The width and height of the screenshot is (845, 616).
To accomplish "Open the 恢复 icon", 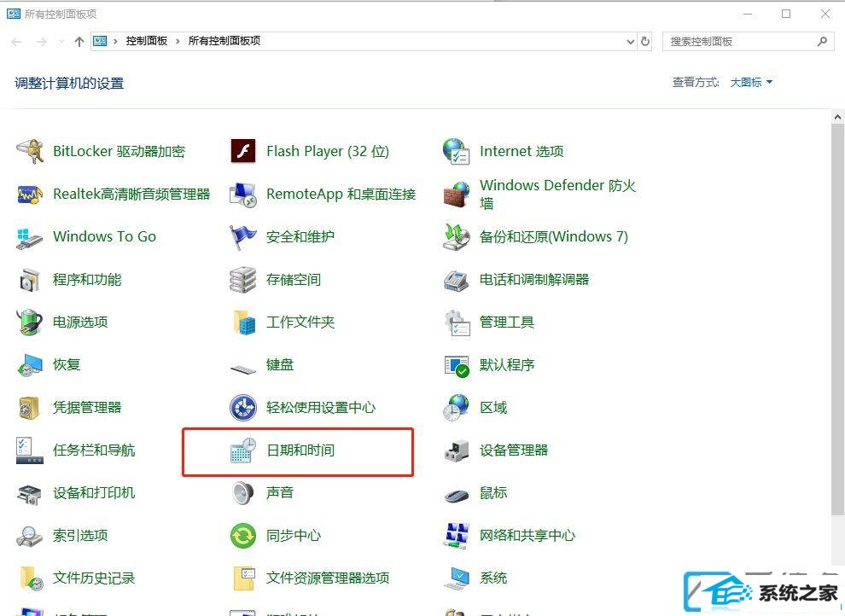I will [30, 365].
